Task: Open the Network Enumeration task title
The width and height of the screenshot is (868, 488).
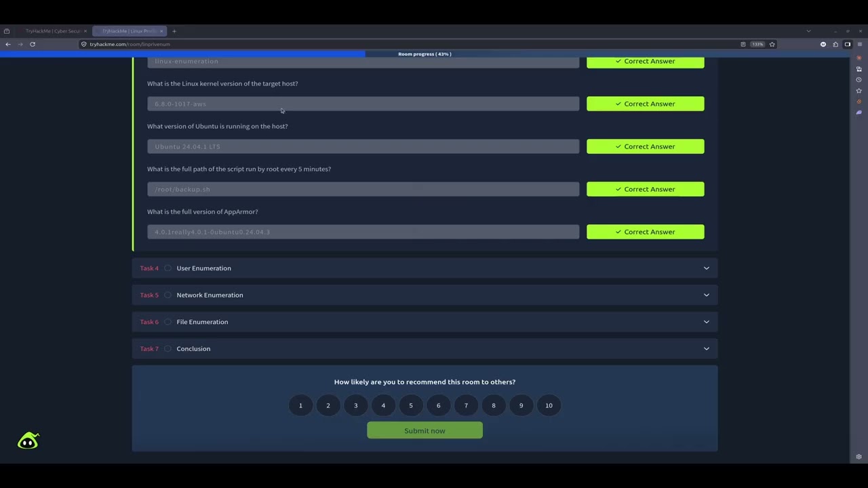Action: point(210,295)
